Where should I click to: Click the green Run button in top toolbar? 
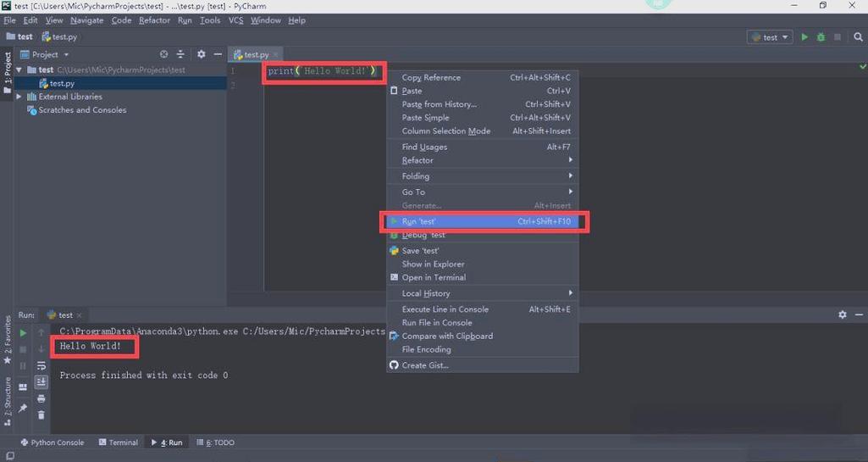click(804, 37)
